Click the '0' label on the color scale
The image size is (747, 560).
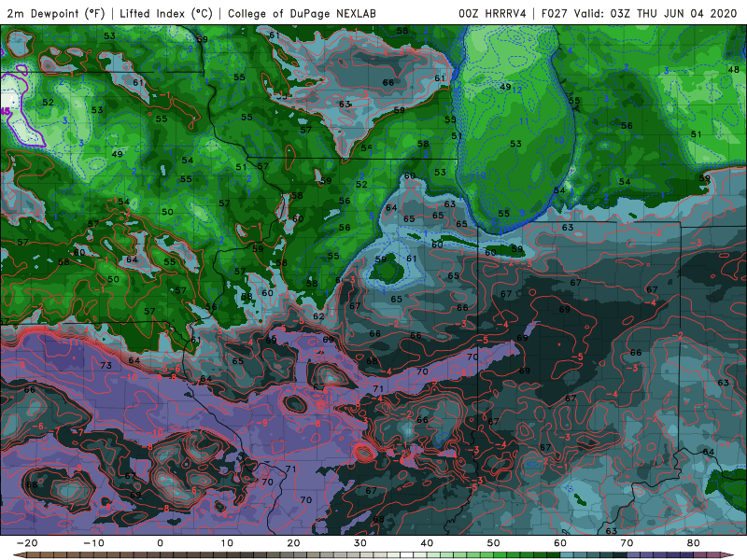click(160, 543)
